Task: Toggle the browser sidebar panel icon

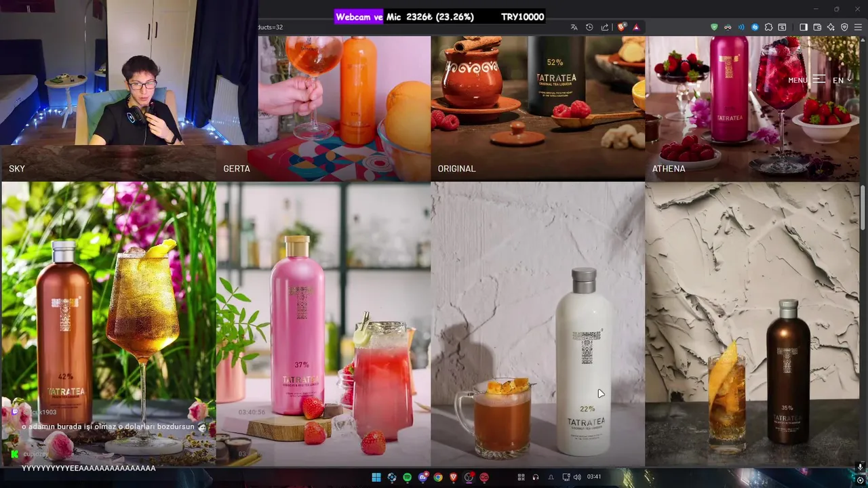Action: (x=804, y=27)
